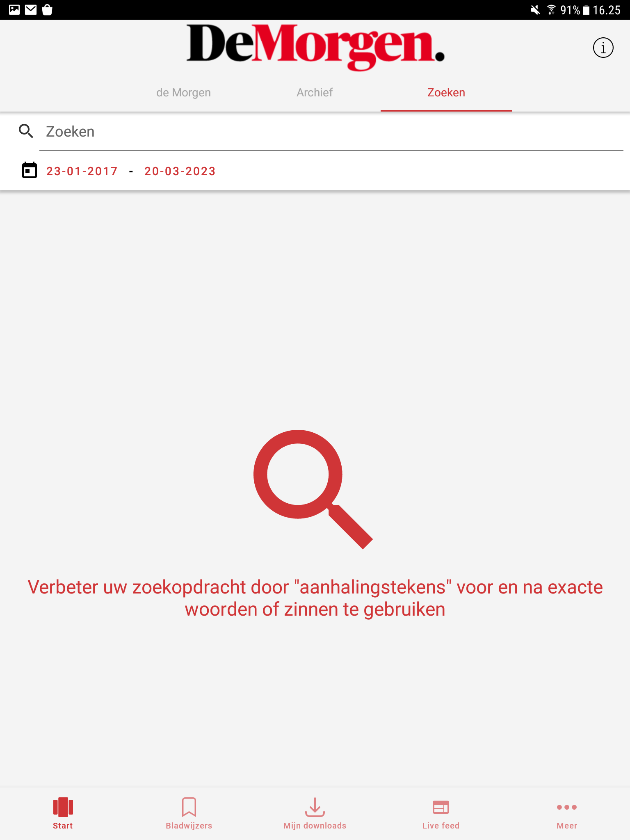Viewport: 630px width, 840px height.
Task: Open the info icon in the header
Action: tap(603, 48)
